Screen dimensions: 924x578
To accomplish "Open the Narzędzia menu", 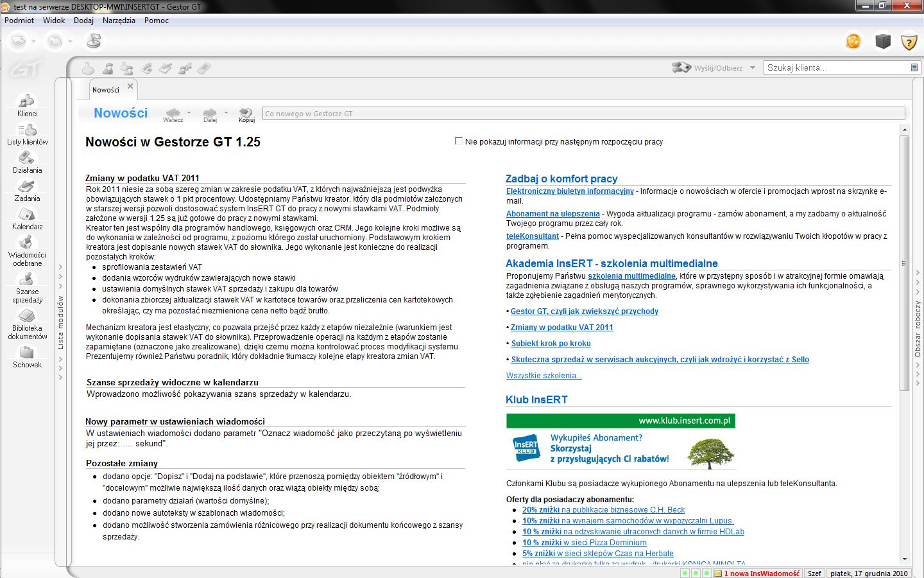I will click(x=119, y=21).
